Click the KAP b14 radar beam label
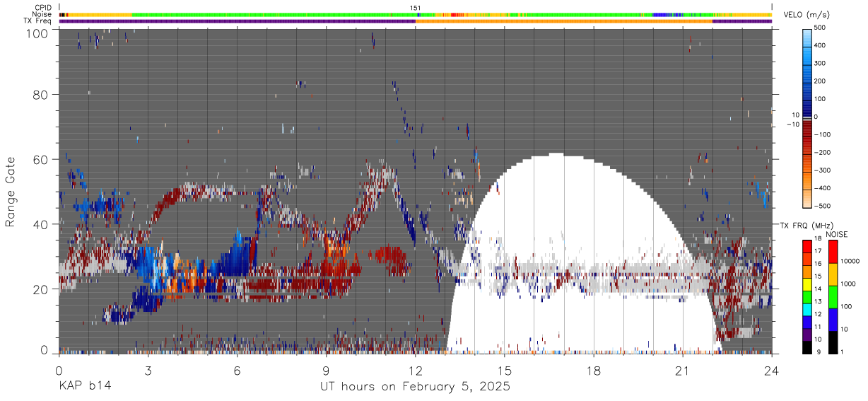The width and height of the screenshot is (868, 401). click(x=84, y=386)
